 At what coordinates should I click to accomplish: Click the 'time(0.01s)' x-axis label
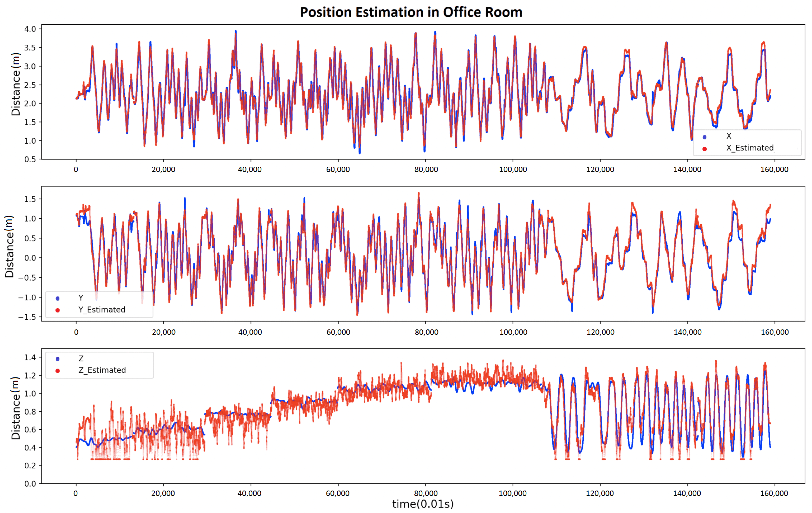point(423,504)
